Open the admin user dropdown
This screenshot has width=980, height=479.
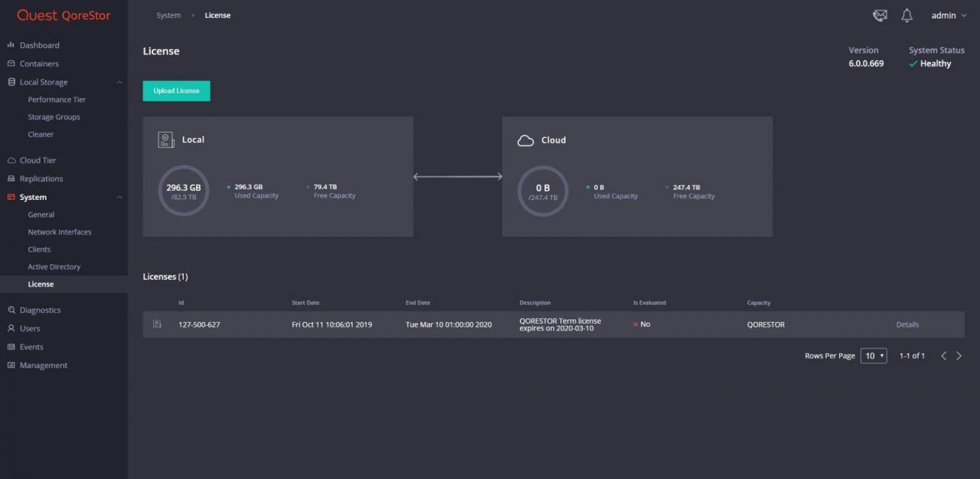pos(949,15)
